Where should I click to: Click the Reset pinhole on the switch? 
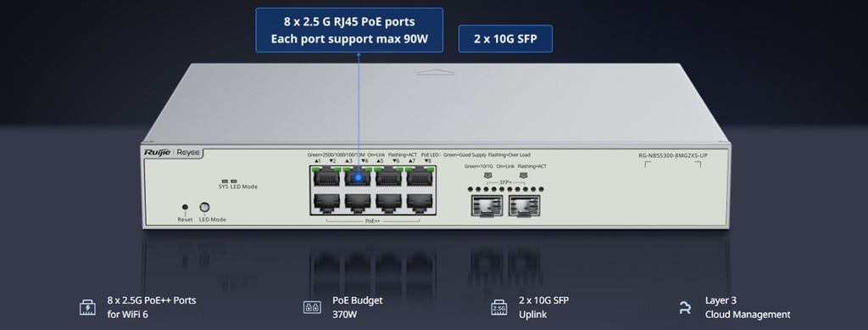pyautogui.click(x=185, y=207)
